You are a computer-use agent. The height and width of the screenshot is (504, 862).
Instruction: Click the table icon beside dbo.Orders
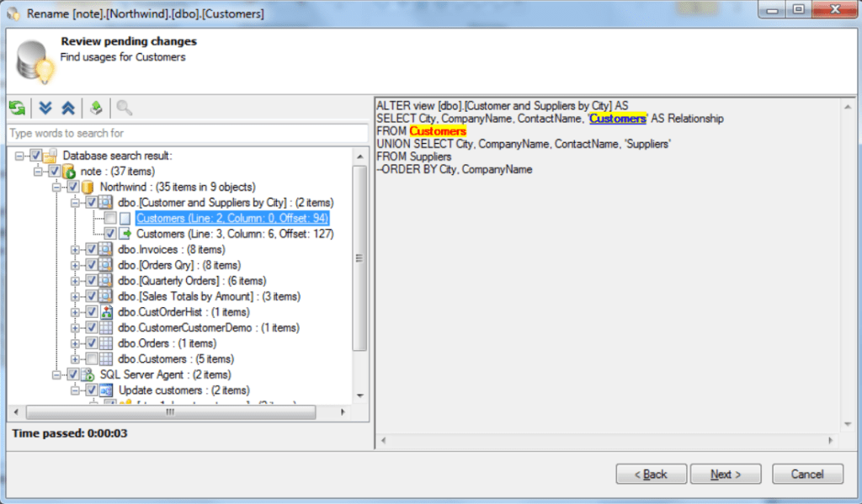tap(106, 342)
